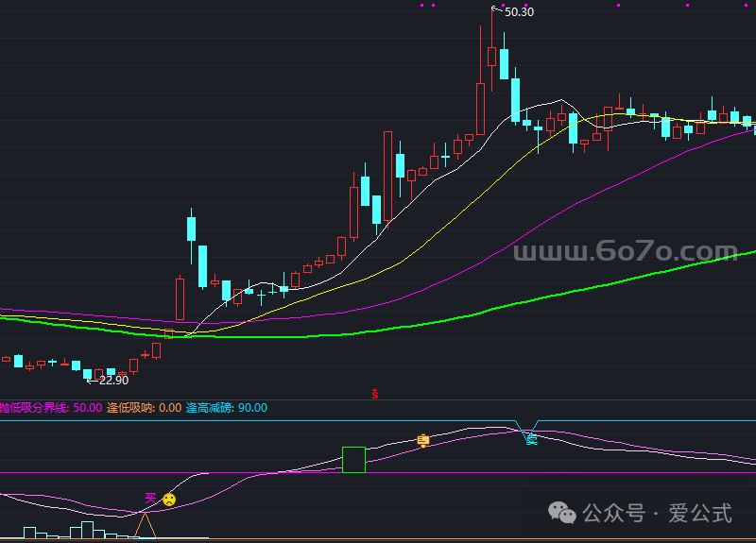The width and height of the screenshot is (756, 543).
Task: Click the cyan volume bars at bottom-left
Action: pyautogui.click(x=87, y=530)
